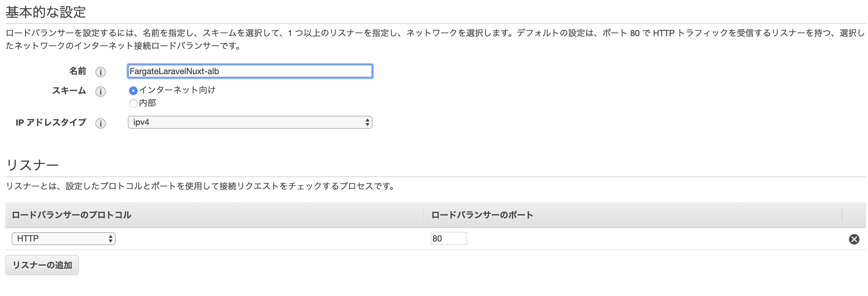Open the ipv4 address type dropdown
868x296 pixels.
click(x=250, y=122)
